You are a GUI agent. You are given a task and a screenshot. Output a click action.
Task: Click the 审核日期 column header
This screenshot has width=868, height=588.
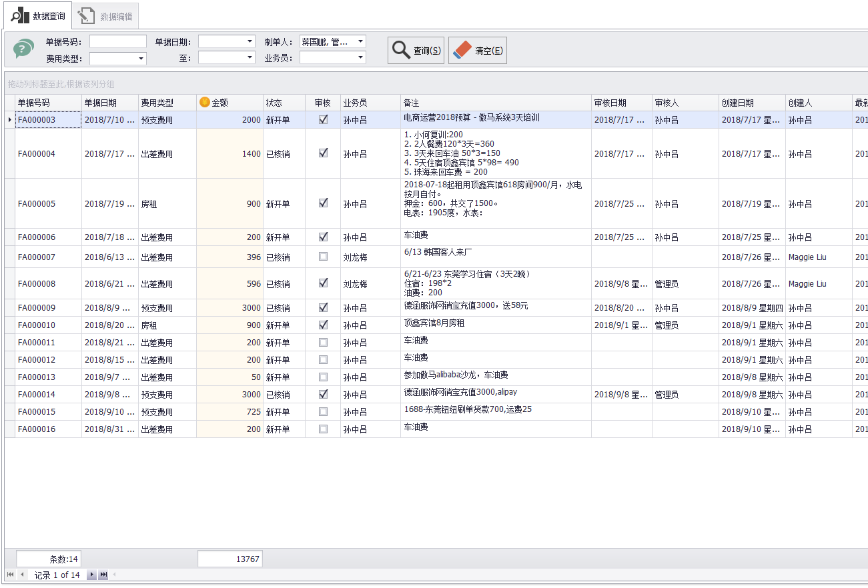coord(622,103)
